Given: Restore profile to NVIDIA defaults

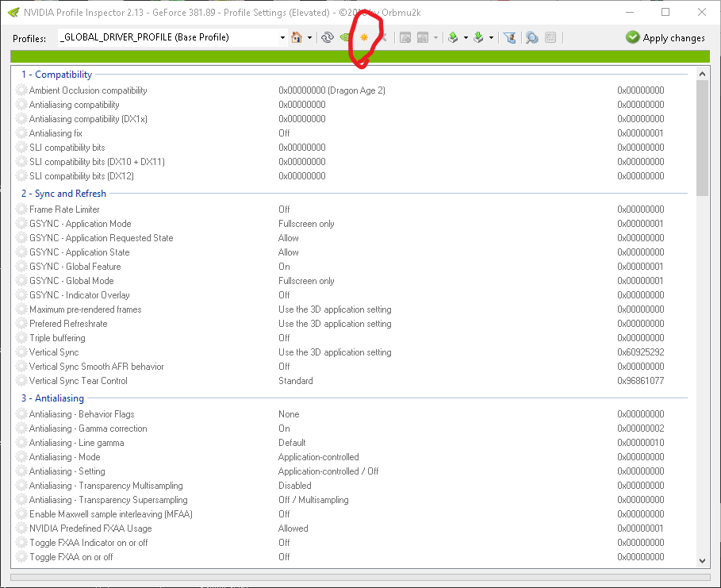Looking at the screenshot, I should tap(345, 37).
